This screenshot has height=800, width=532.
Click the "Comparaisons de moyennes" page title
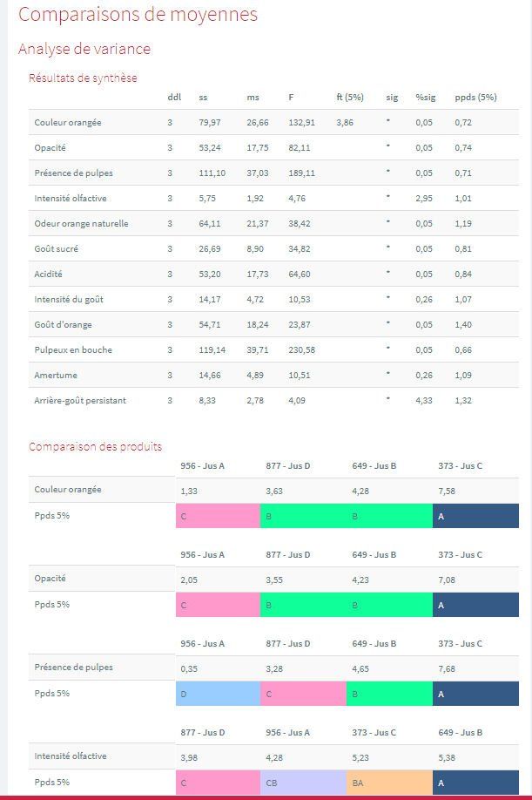138,15
